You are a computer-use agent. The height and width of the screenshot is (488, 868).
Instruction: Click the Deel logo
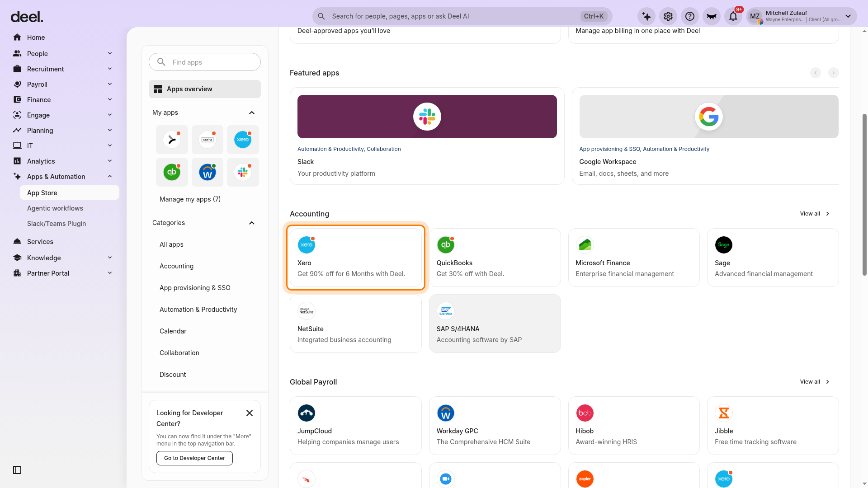coord(27,17)
